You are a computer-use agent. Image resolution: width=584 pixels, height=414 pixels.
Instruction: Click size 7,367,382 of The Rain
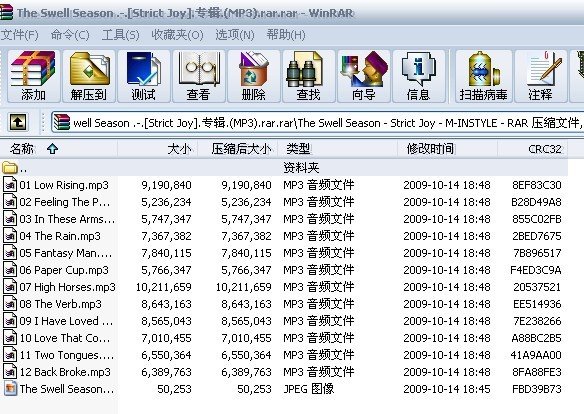tap(166, 236)
